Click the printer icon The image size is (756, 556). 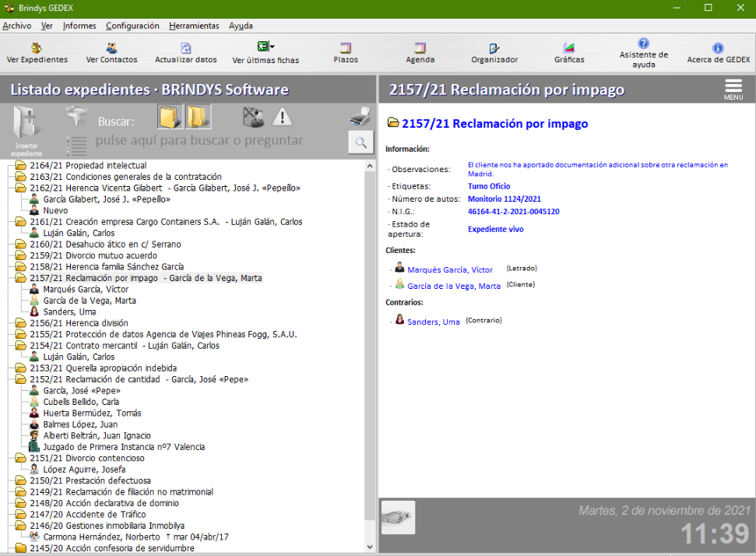tap(360, 118)
